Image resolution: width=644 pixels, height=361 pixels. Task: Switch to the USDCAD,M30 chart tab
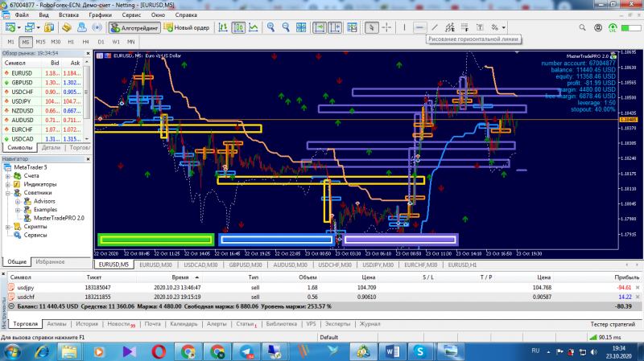(201, 265)
